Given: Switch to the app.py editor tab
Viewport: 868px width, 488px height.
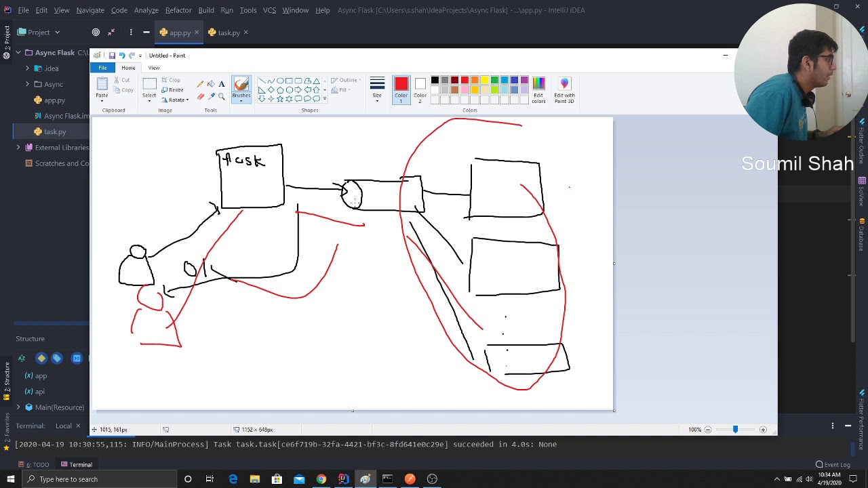Looking at the screenshot, I should [180, 33].
